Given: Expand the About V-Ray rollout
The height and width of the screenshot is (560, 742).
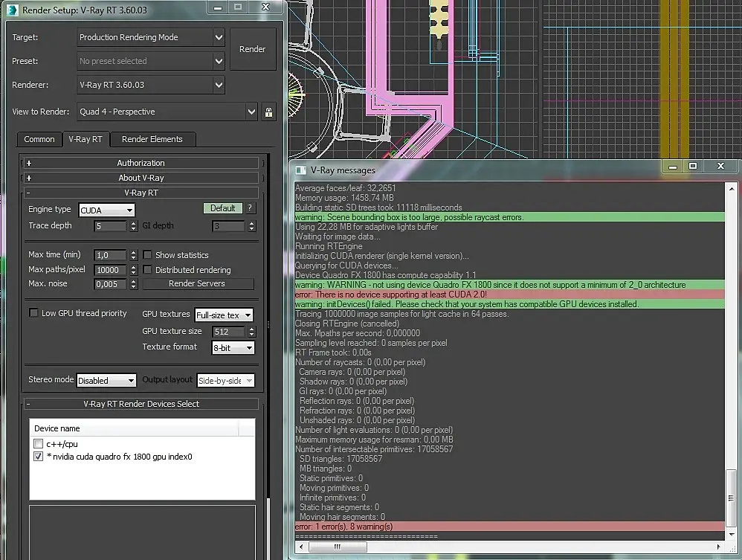Looking at the screenshot, I should 141,178.
